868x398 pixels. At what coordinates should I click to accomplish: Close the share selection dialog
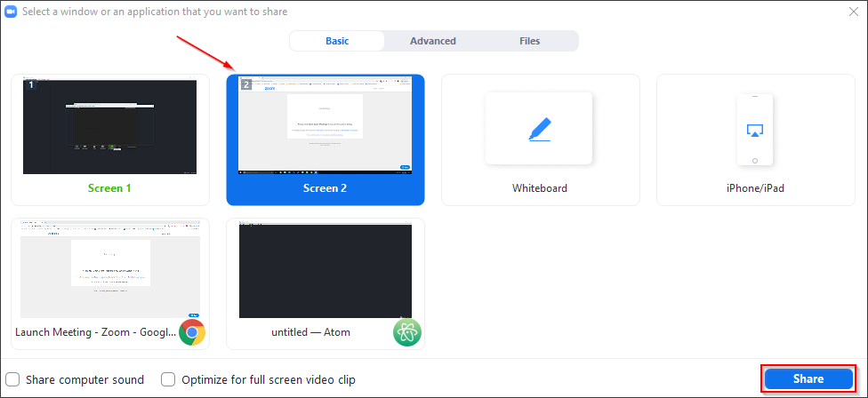click(x=852, y=12)
